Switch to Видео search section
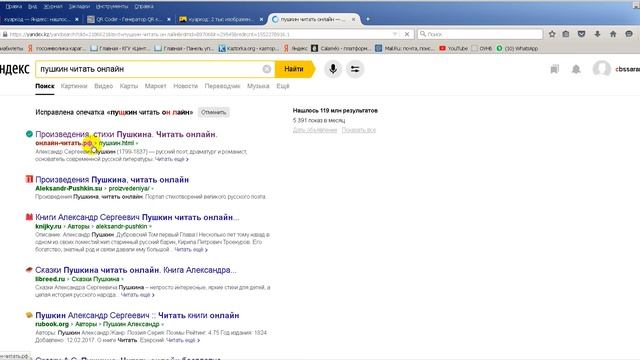The image size is (640, 360). (104, 86)
